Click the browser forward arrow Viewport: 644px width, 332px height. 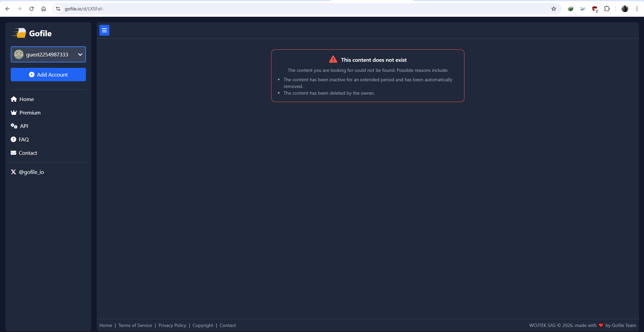point(19,9)
